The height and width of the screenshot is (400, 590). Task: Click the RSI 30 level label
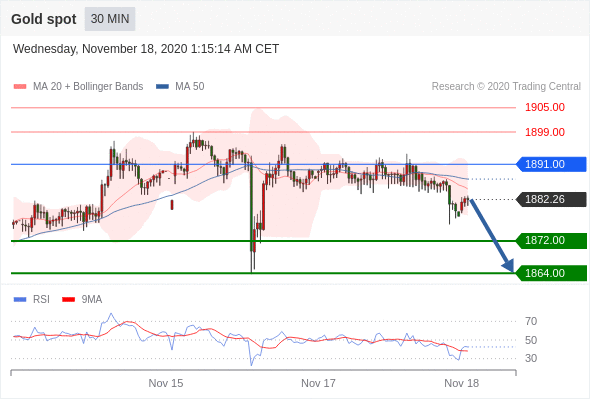click(x=531, y=358)
